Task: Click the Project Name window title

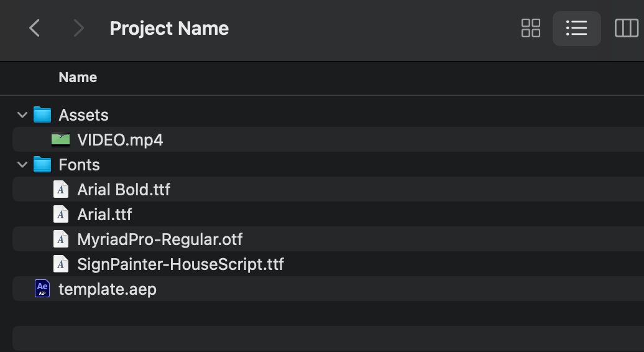Action: pyautogui.click(x=169, y=29)
